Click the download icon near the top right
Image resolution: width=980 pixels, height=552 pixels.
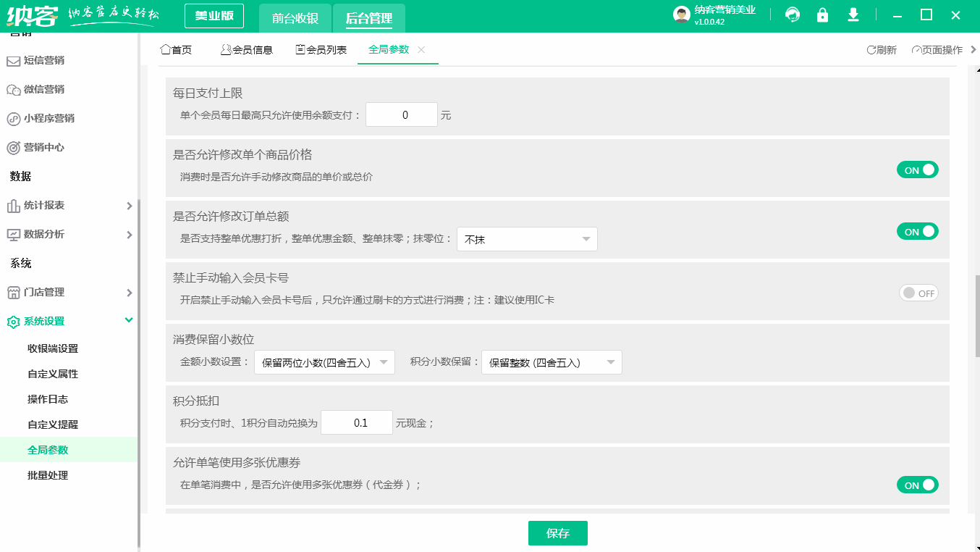(853, 14)
